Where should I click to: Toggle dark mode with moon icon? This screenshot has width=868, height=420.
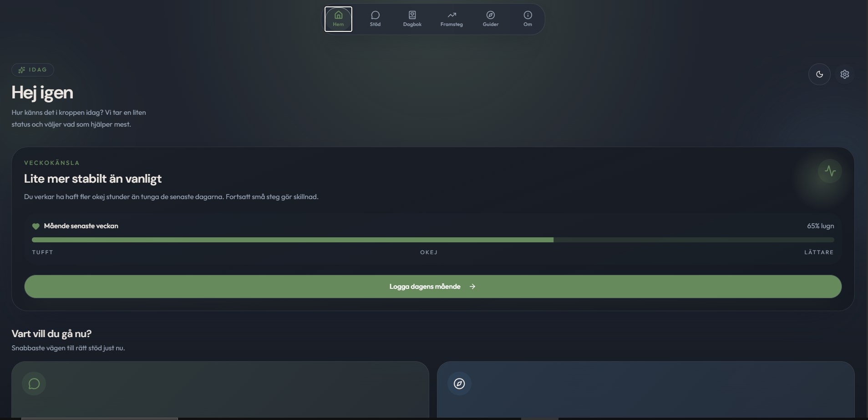[x=819, y=74]
